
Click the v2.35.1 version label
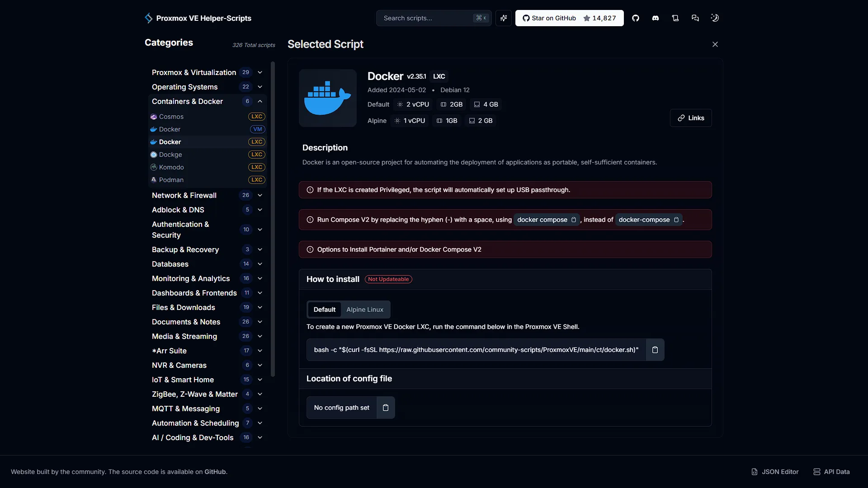coord(416,76)
